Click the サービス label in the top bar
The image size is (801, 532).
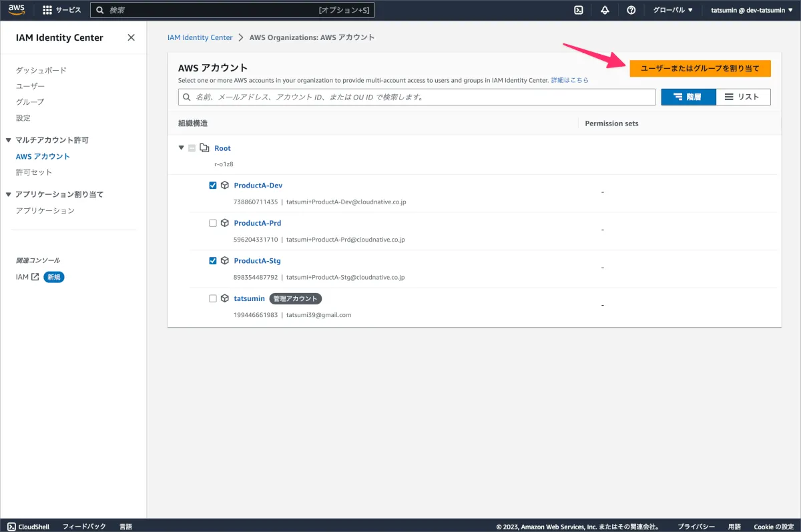point(69,10)
